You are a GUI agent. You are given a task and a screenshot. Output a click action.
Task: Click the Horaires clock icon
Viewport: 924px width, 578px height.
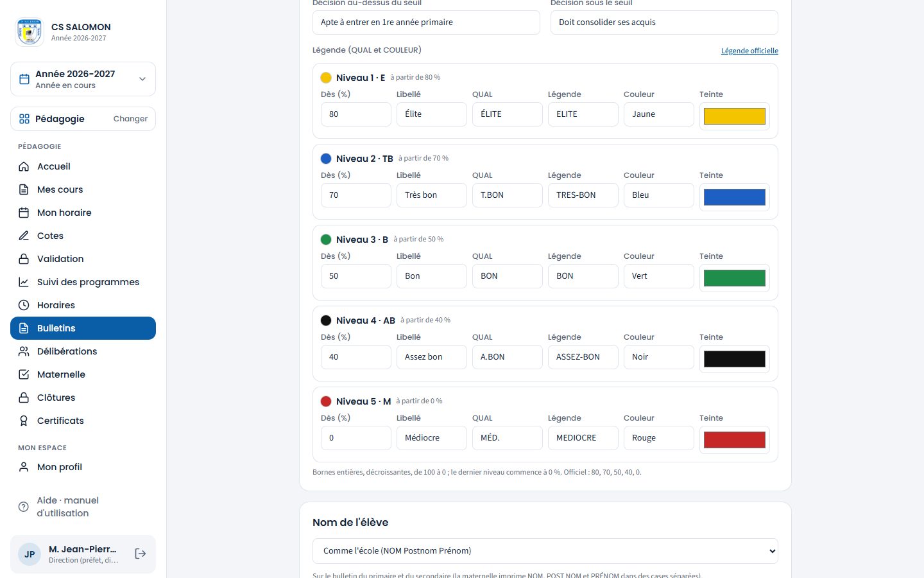24,305
